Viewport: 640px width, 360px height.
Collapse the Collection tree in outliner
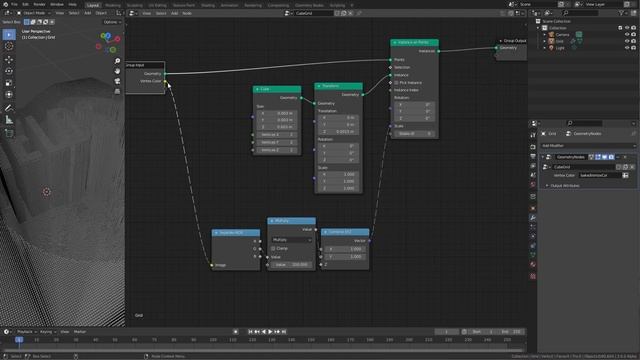tap(538, 28)
